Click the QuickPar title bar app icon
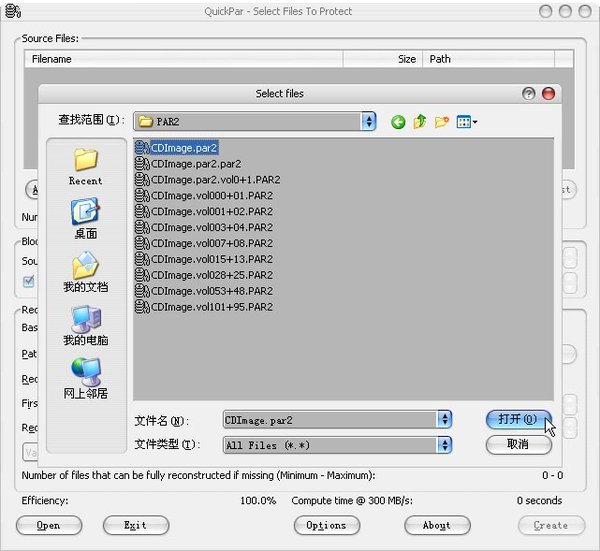The height and width of the screenshot is (551, 600). 13,11
